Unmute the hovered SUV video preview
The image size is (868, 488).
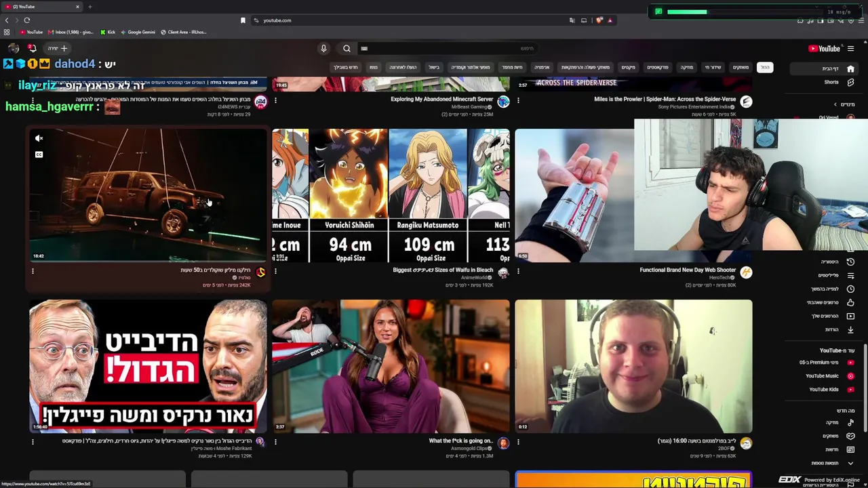pos(39,138)
